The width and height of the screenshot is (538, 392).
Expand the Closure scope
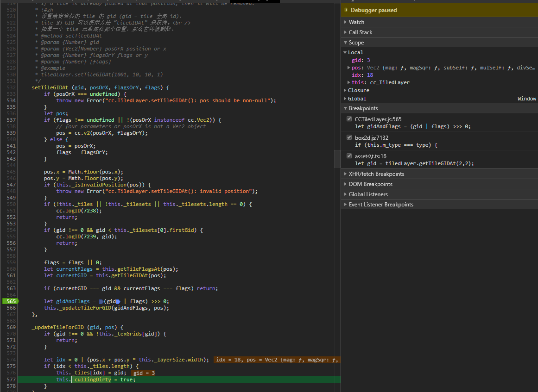tap(358, 90)
